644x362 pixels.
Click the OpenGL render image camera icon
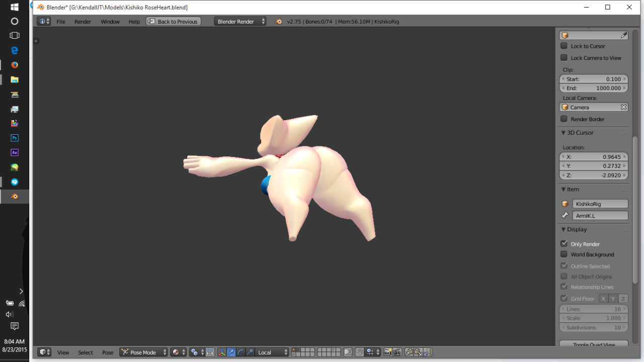point(388,352)
